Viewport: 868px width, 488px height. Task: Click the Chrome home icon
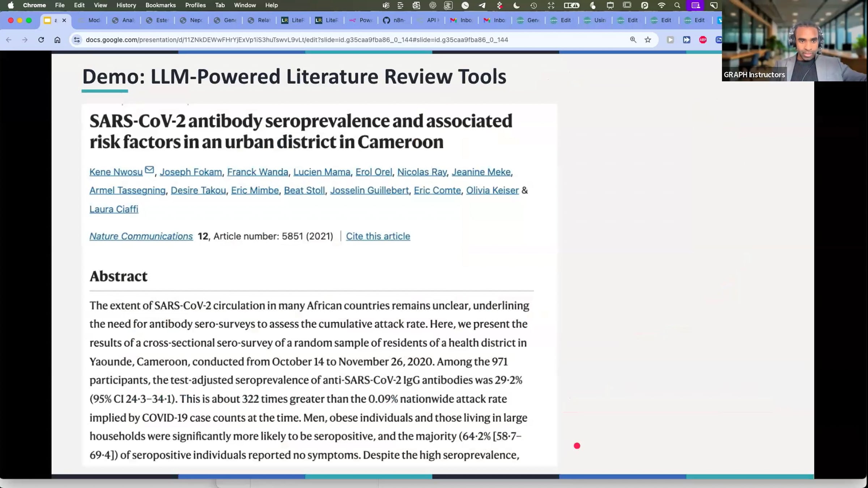57,40
